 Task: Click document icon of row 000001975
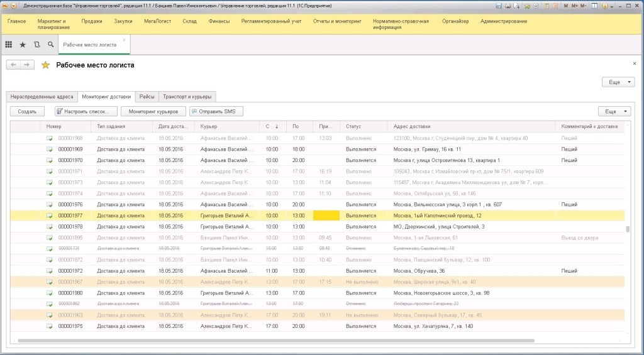click(x=49, y=326)
